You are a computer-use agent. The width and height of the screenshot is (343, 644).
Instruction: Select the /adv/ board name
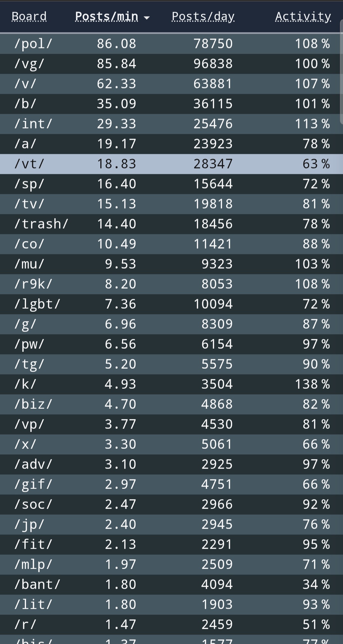(33, 464)
